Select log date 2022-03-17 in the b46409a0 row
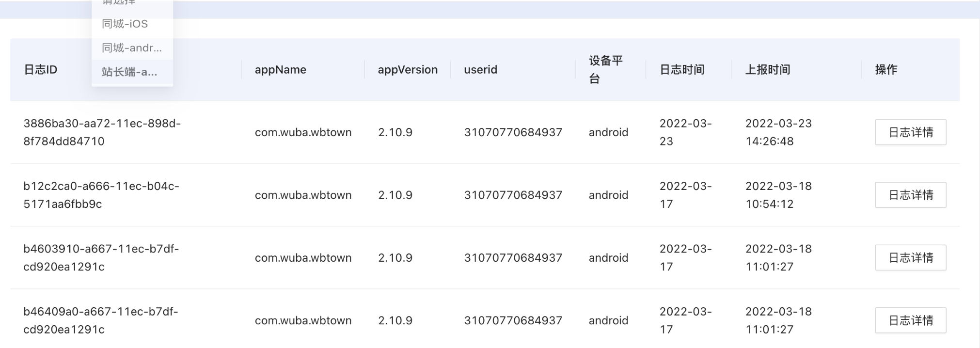This screenshot has width=980, height=348. (x=686, y=320)
